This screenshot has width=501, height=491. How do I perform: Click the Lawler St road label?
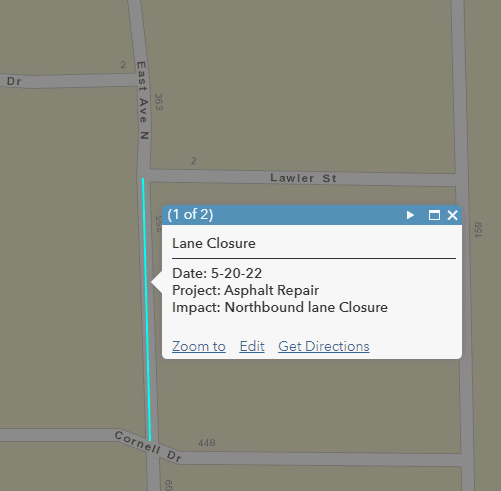[303, 178]
